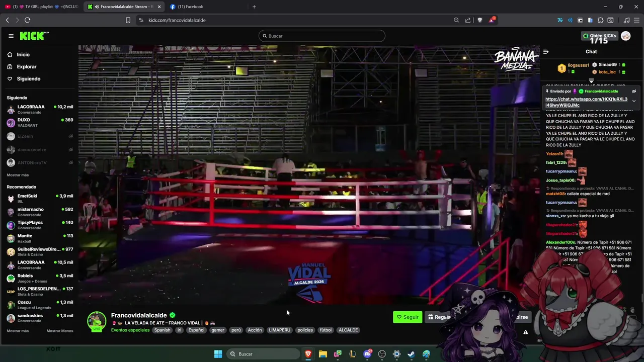Image resolution: width=644 pixels, height=362 pixels.
Task: Open offline channel ElZeein
Action: (x=40, y=136)
